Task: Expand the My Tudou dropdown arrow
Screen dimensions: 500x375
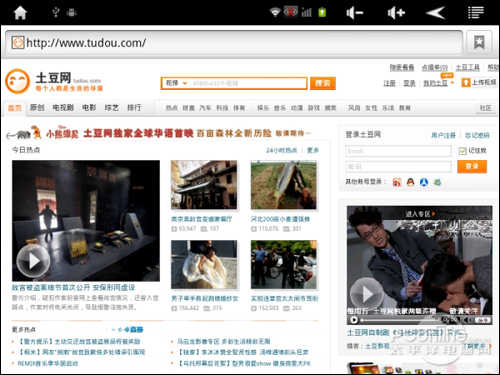Action: (x=452, y=82)
